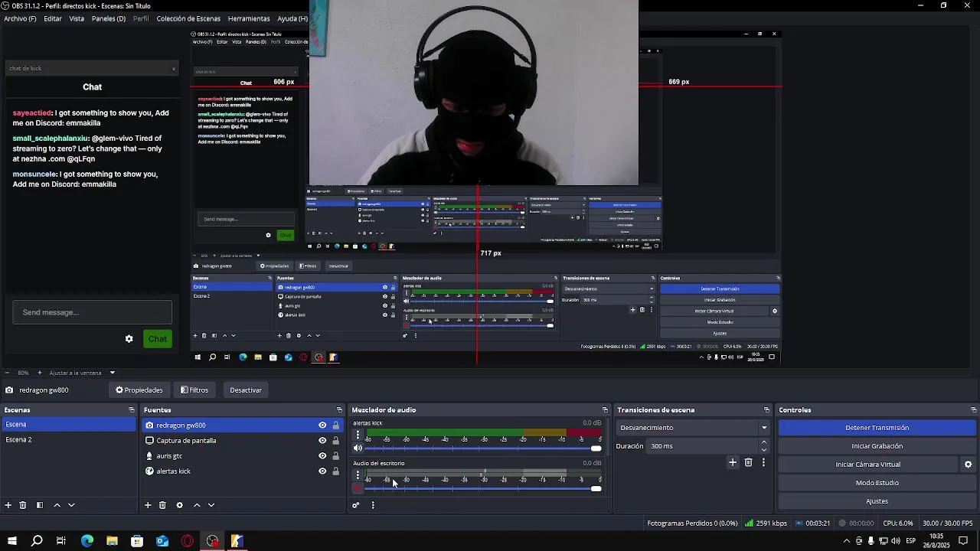980x551 pixels.
Task: Open Desvanecimiento transition dropdown
Action: click(693, 428)
